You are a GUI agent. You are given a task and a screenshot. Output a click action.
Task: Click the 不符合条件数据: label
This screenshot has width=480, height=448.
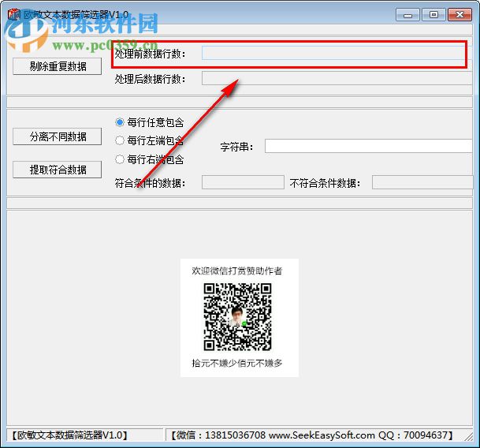pos(325,183)
